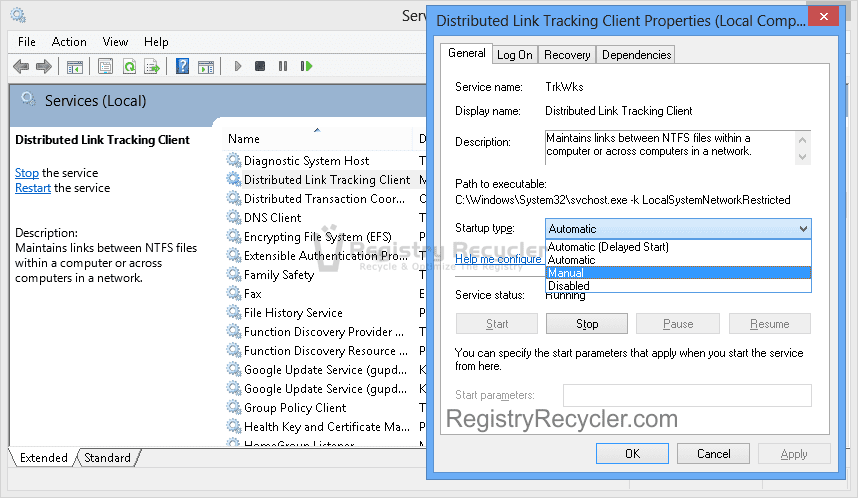858x498 pixels.
Task: Switch to the Recovery tab
Action: point(567,55)
